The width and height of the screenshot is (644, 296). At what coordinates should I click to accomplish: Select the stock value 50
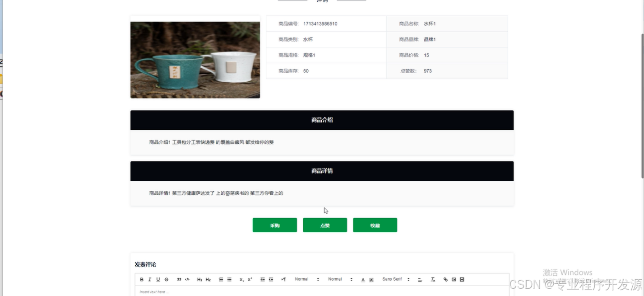coord(306,71)
